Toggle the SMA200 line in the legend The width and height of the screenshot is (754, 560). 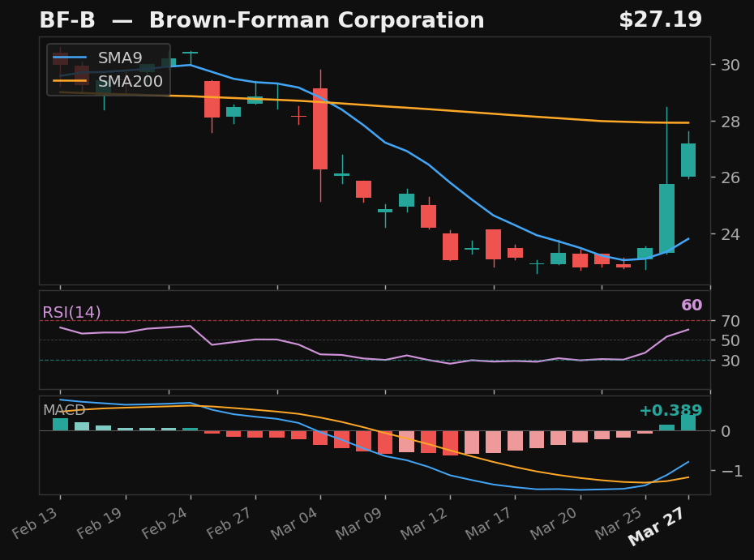[x=130, y=81]
